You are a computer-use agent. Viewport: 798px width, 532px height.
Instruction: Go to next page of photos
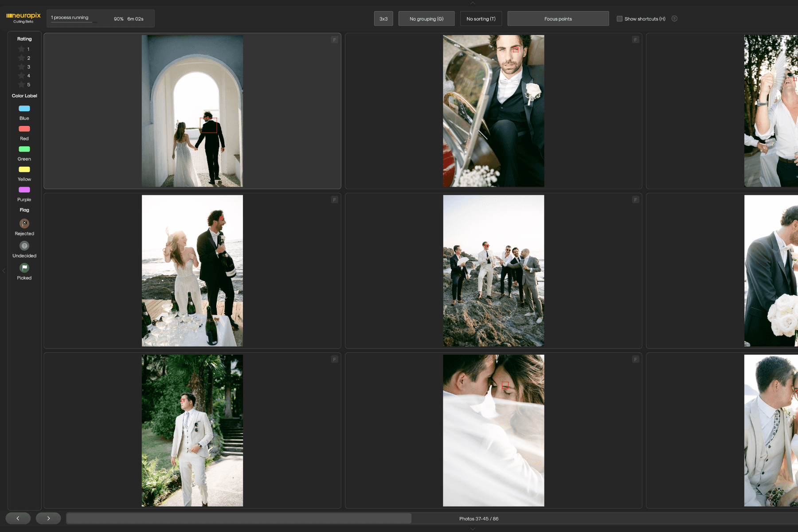tap(48, 518)
